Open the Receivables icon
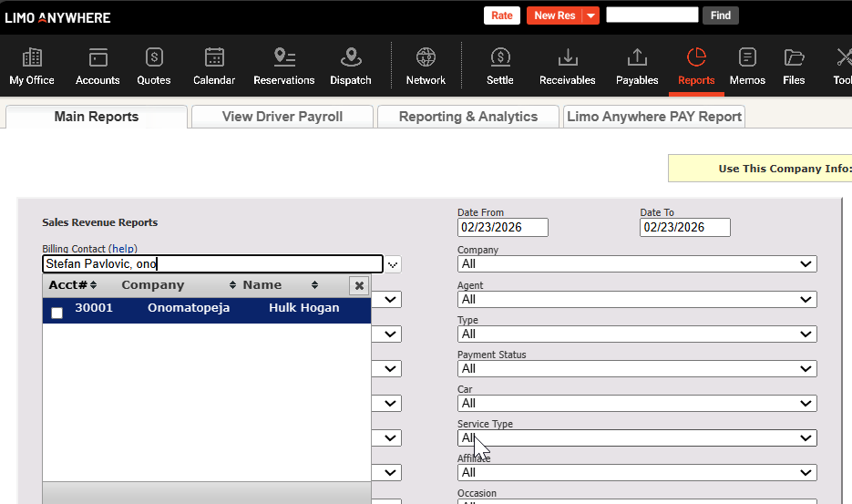This screenshot has height=504, width=852. [567, 67]
